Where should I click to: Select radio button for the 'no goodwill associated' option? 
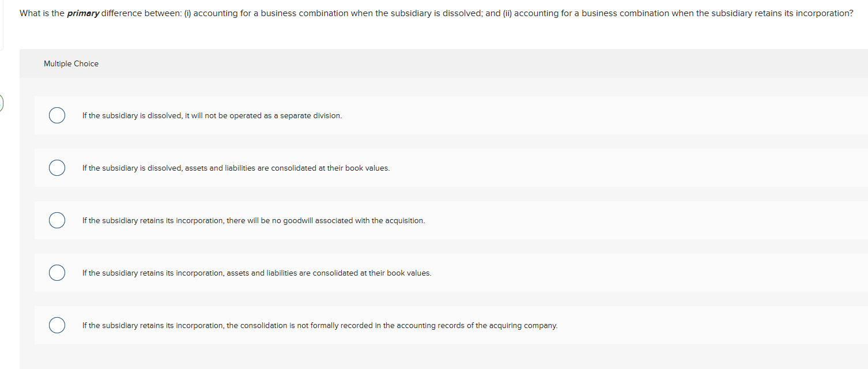tap(57, 220)
